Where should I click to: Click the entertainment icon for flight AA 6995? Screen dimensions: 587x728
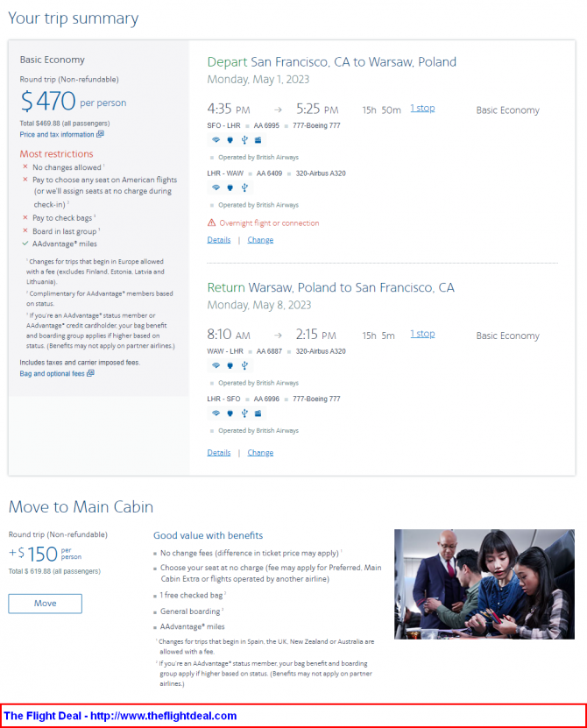pyautogui.click(x=258, y=140)
